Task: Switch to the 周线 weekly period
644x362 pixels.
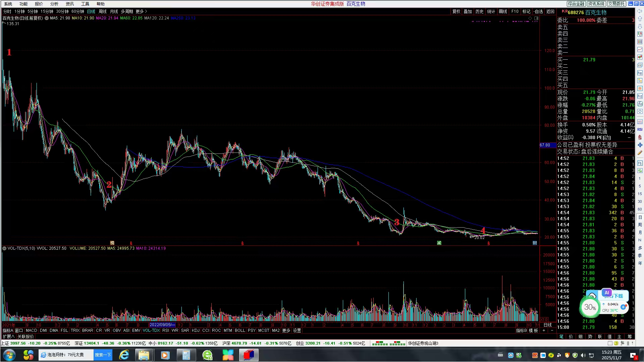Action: [x=103, y=11]
